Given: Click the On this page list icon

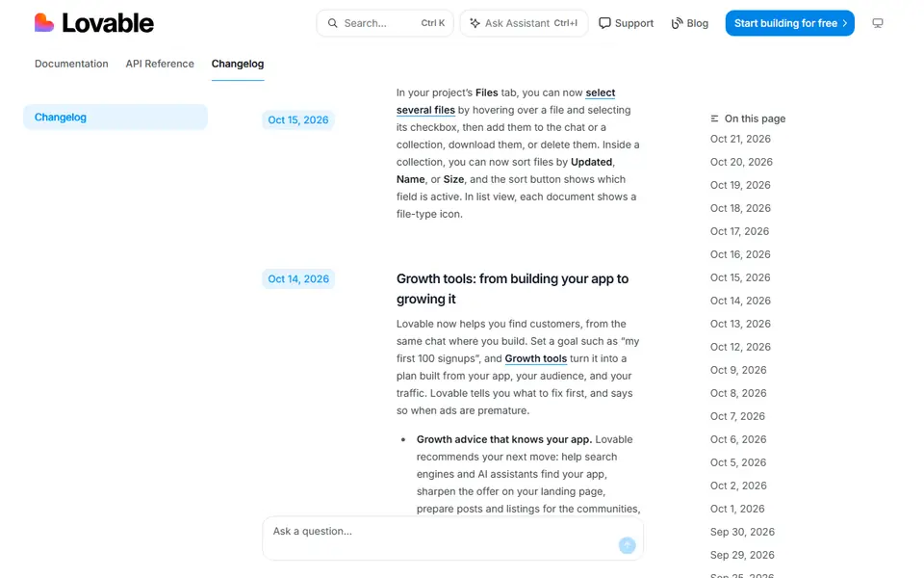Looking at the screenshot, I should tap(714, 118).
